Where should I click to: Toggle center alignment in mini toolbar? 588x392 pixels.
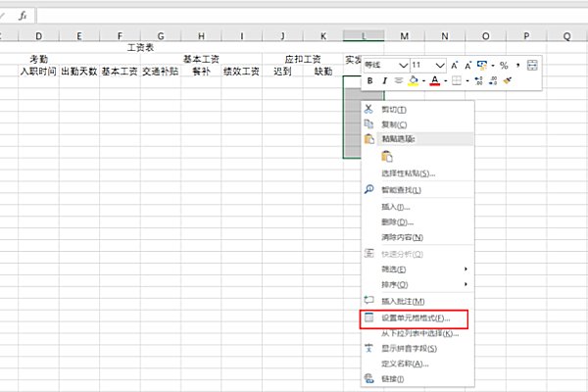[x=399, y=80]
